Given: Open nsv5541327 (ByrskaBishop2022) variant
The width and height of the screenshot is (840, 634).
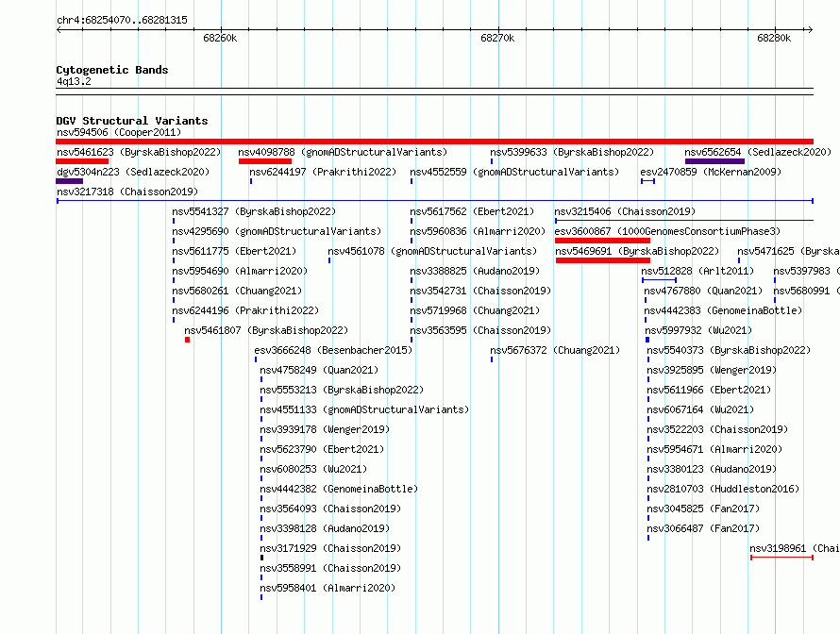Looking at the screenshot, I should (254, 211).
